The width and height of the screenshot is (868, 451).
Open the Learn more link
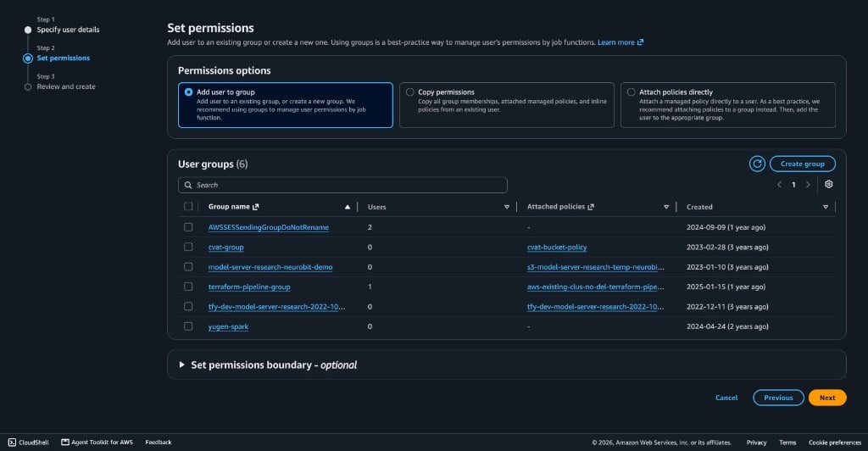tap(616, 42)
